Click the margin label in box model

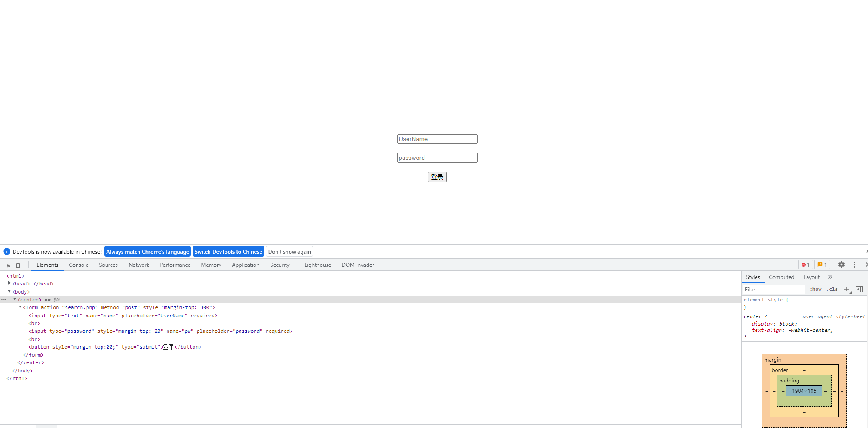click(772, 360)
